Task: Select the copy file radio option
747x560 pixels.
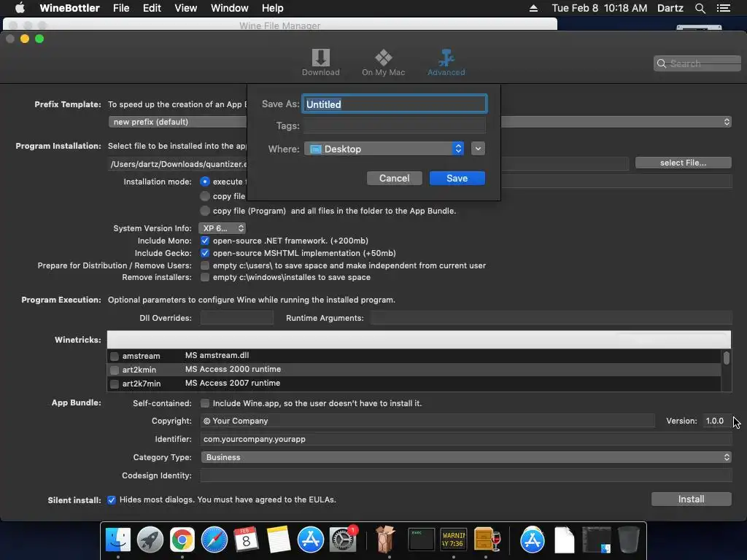Action: [x=205, y=196]
